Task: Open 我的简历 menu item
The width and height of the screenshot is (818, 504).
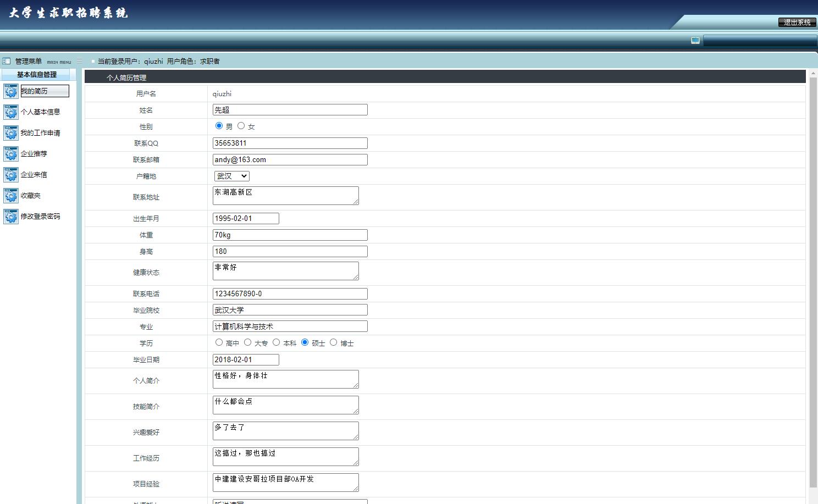Action: point(45,91)
